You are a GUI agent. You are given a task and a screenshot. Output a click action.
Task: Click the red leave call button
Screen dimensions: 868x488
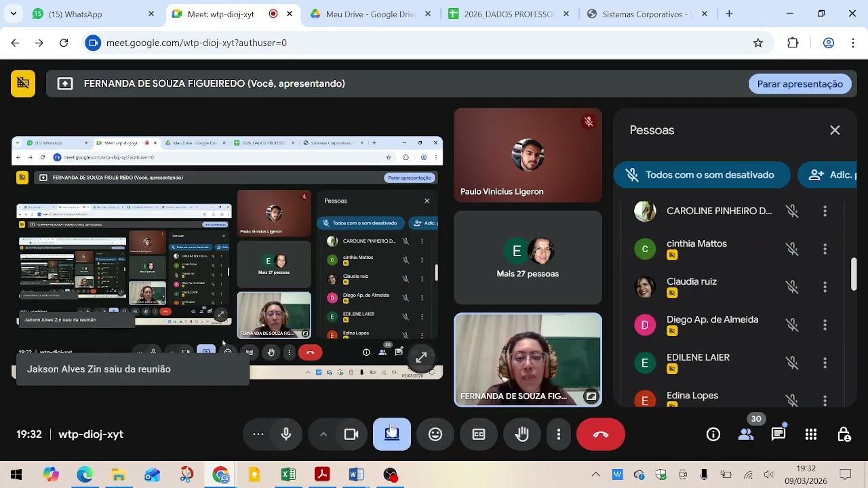tap(601, 434)
